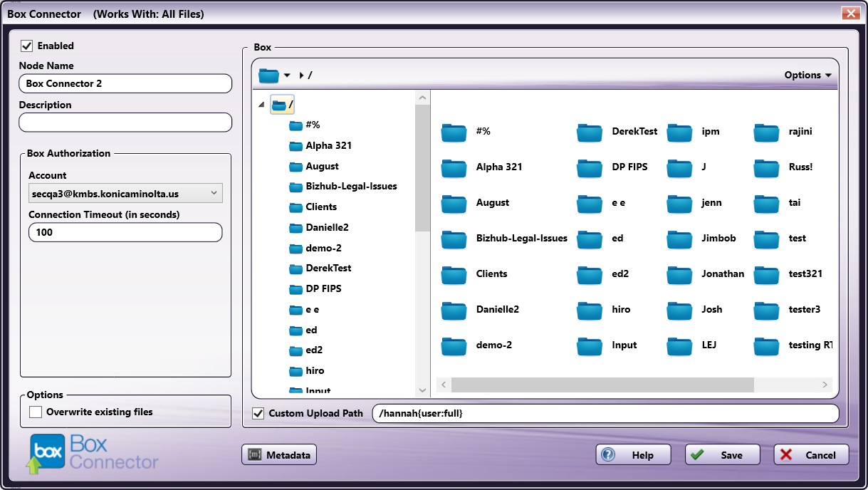Screen dimensions: 868x490
Task: Select the Jimbob folder icon
Action: pyautogui.click(x=679, y=239)
